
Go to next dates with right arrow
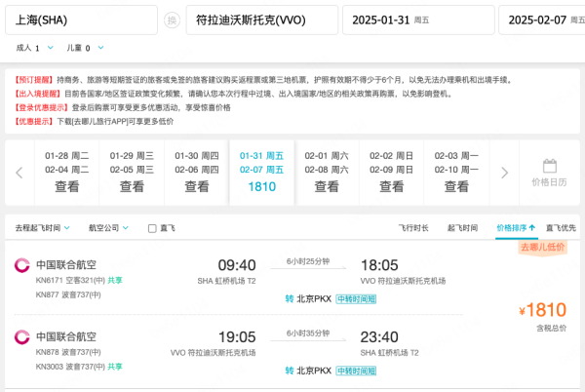[504, 173]
